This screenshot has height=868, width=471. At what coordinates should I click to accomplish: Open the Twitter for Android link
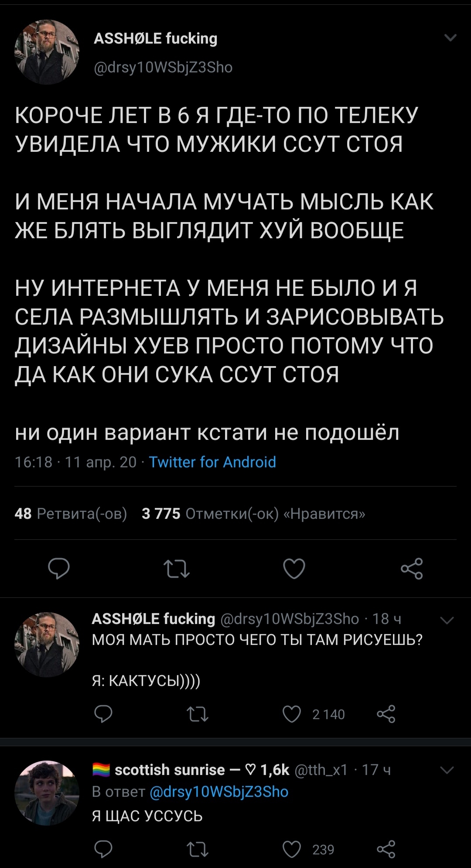[212, 462]
